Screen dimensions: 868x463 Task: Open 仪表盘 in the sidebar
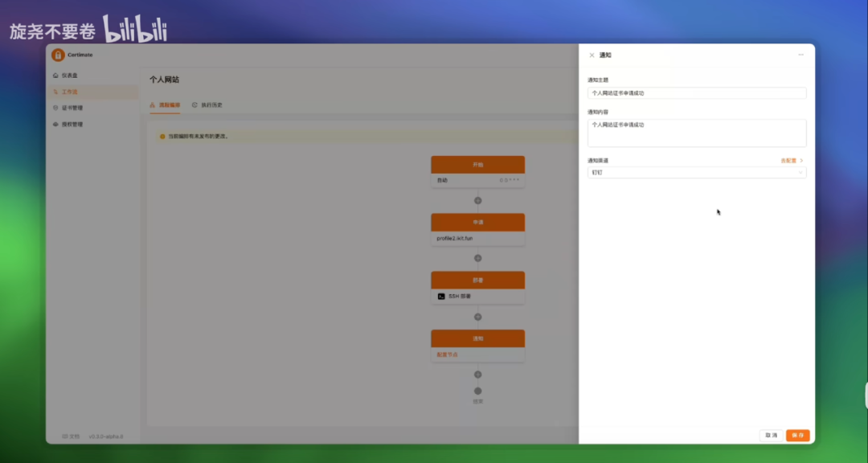point(93,76)
